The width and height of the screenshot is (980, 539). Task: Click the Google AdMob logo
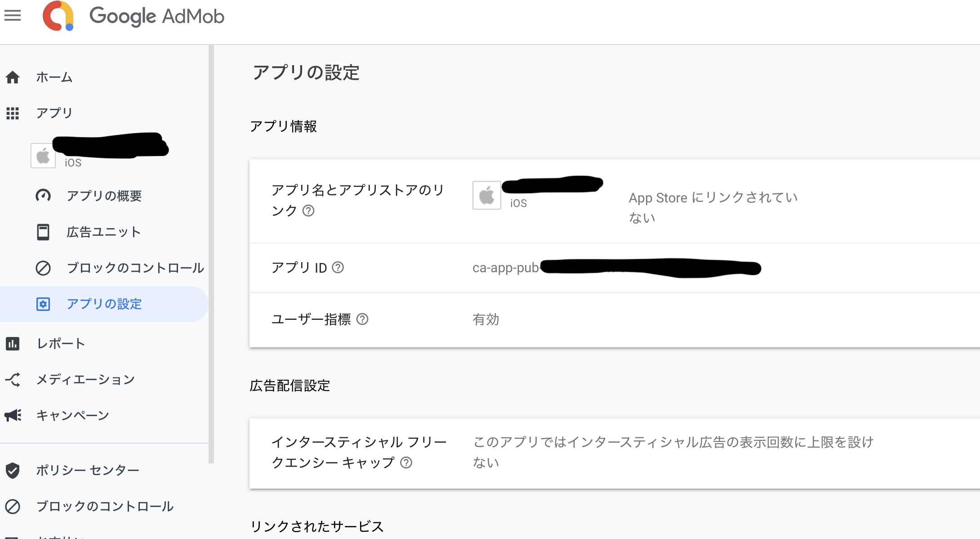click(134, 16)
